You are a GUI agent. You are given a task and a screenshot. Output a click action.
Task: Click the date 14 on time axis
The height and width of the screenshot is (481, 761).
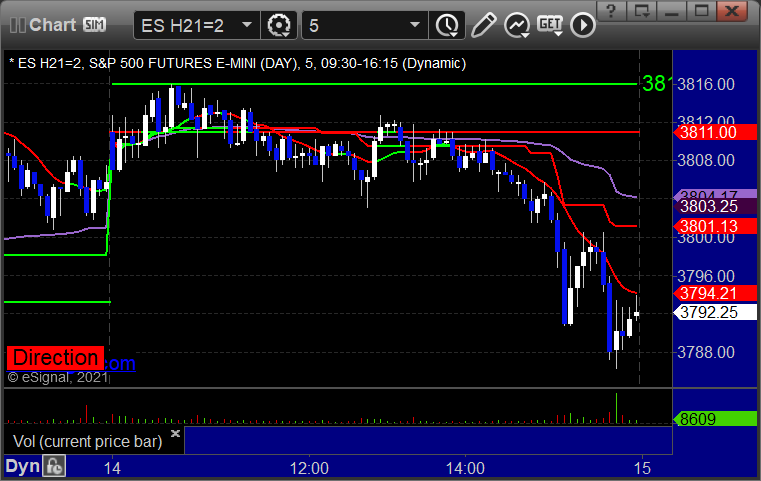[112, 468]
